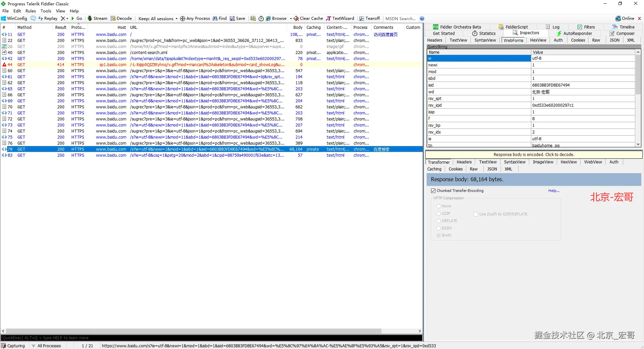Click the MSDN Search input field
The height and width of the screenshot is (349, 644).
click(x=401, y=18)
